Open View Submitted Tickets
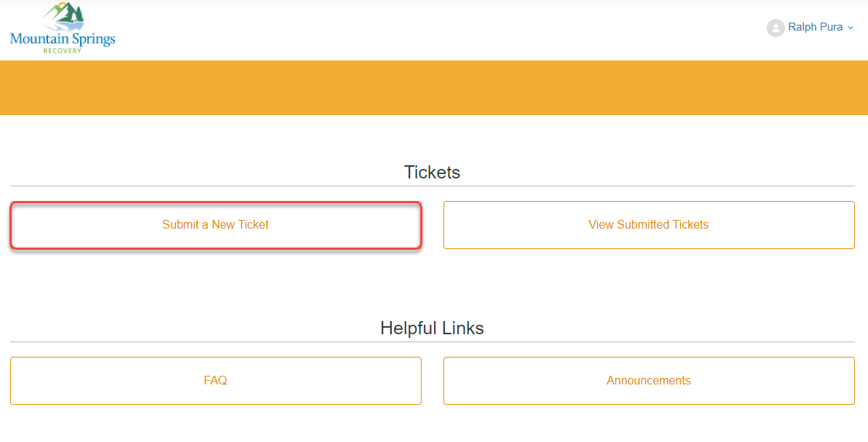 pyautogui.click(x=648, y=225)
